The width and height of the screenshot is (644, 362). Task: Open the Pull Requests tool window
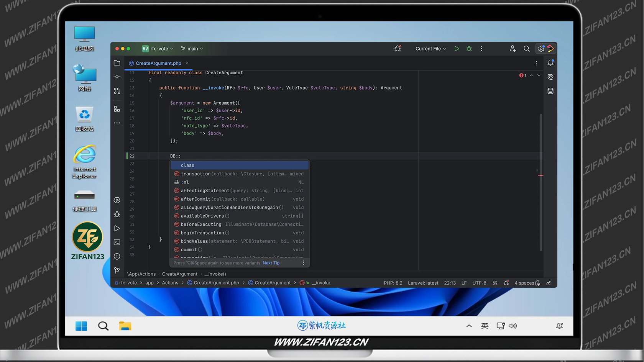coord(117,91)
